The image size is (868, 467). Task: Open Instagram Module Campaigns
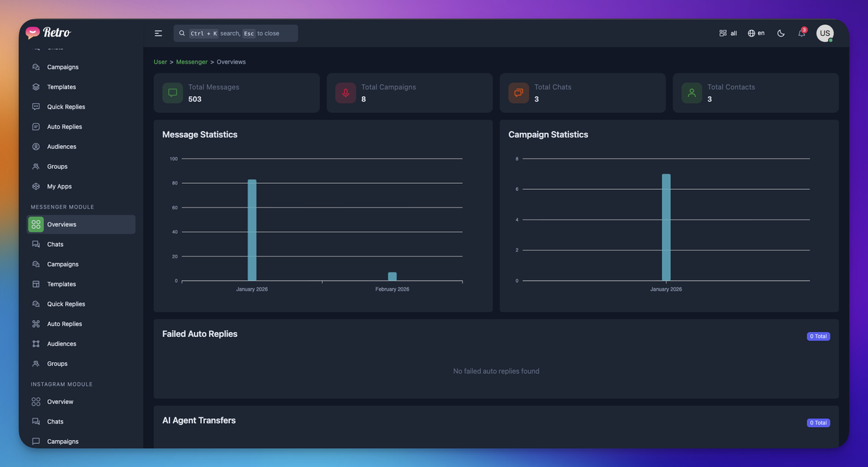pyautogui.click(x=81, y=441)
